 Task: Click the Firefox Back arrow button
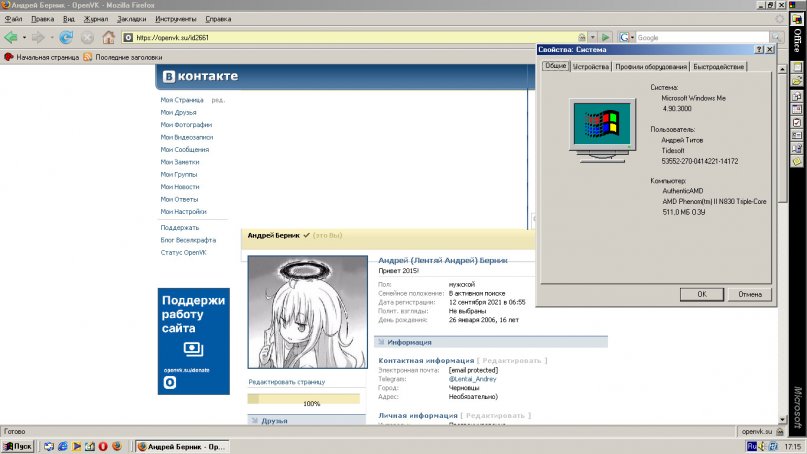(10, 37)
